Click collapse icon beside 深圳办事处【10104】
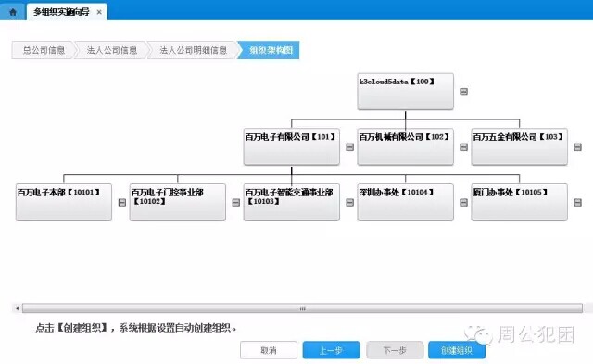 (463, 203)
